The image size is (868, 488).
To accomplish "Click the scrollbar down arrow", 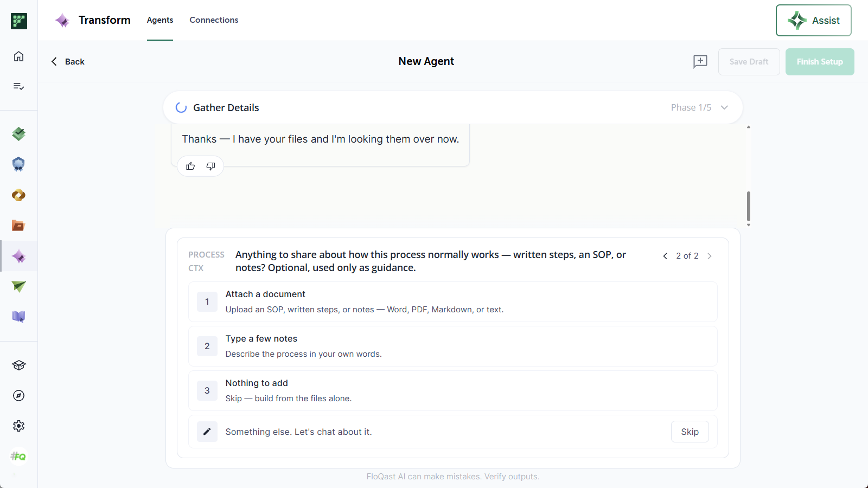I will 749,225.
